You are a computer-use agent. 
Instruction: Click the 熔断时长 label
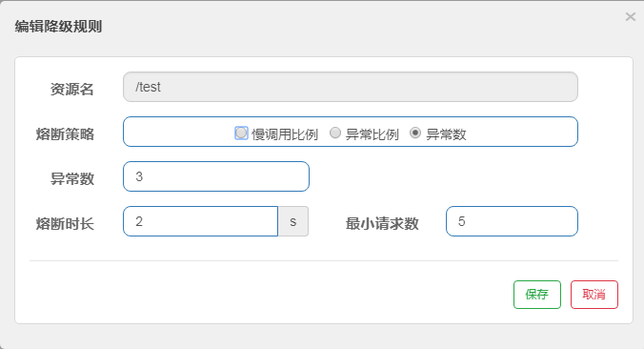pos(66,224)
